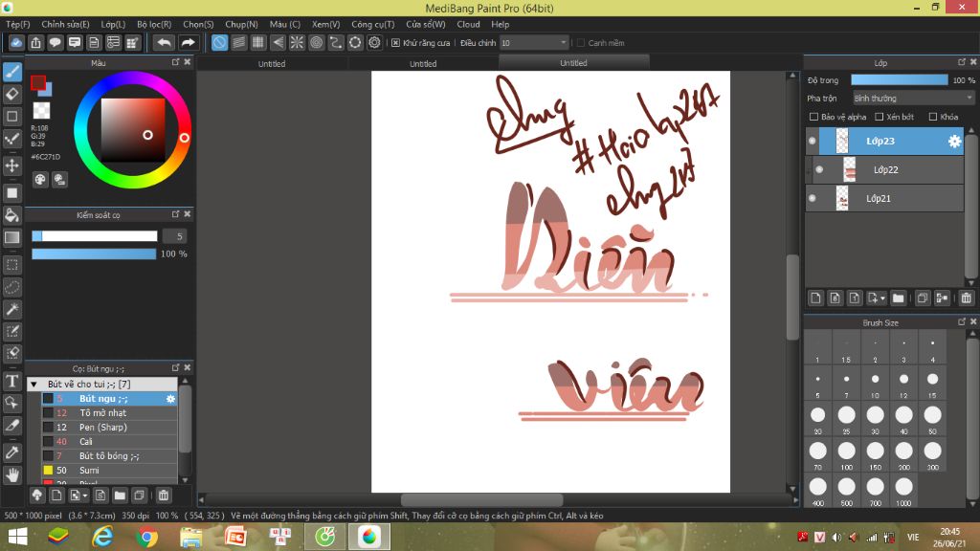Enable Parallel snap guide

238,42
